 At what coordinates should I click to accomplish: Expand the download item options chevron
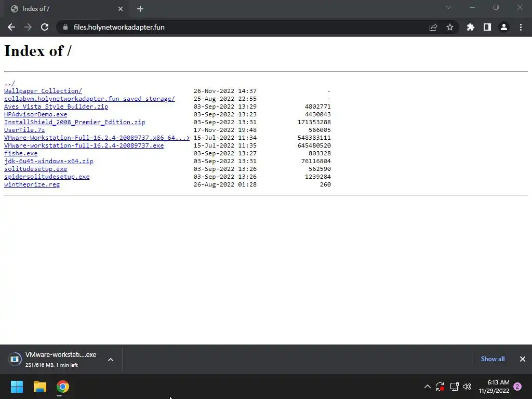[111, 360]
